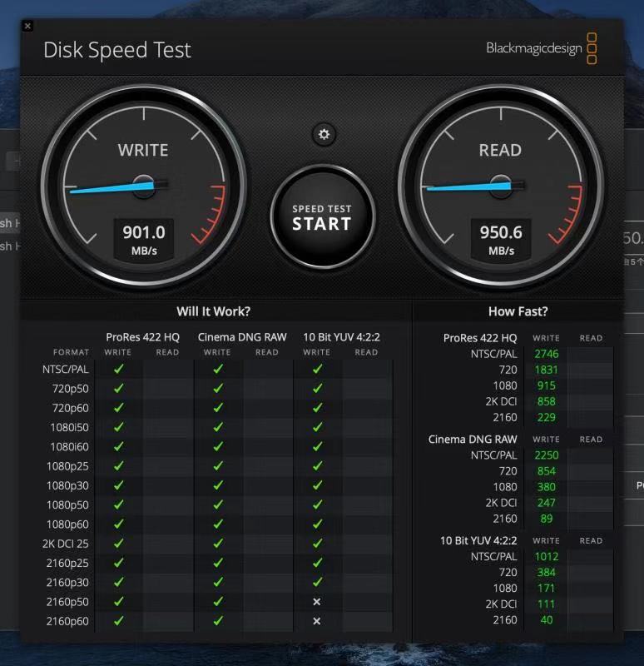
Task: Click the "ProRes 422 HQ" section title in How Fast
Action: pos(480,338)
